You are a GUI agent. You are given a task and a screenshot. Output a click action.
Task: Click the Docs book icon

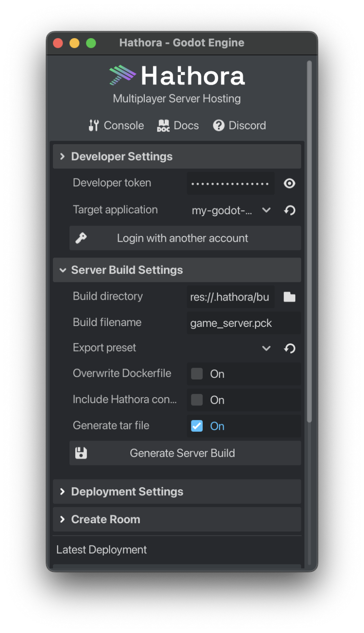(x=163, y=126)
